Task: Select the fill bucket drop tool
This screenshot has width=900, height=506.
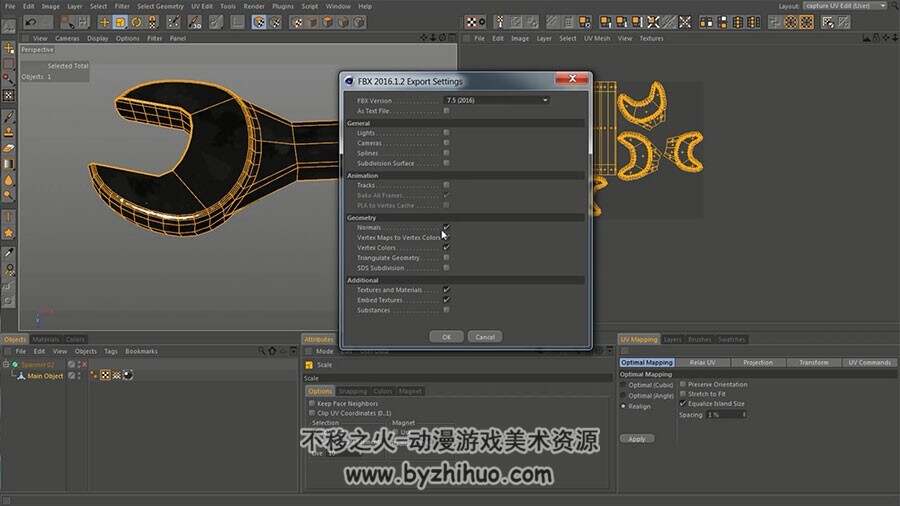Action: coord(9,180)
